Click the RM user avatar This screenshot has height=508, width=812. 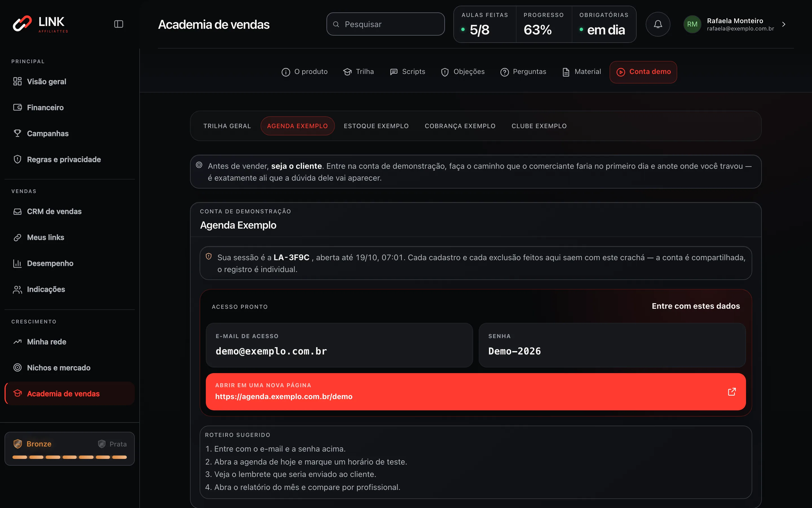click(692, 24)
